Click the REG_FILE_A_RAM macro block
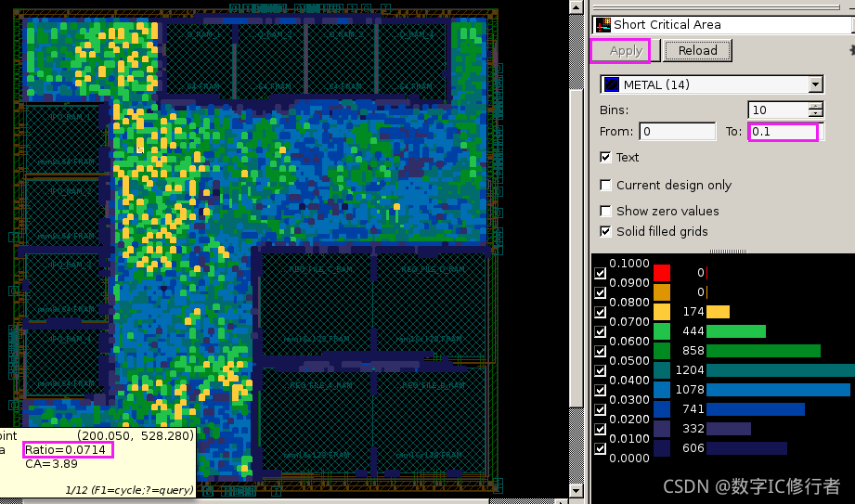This screenshot has height=504, width=855. [317, 420]
